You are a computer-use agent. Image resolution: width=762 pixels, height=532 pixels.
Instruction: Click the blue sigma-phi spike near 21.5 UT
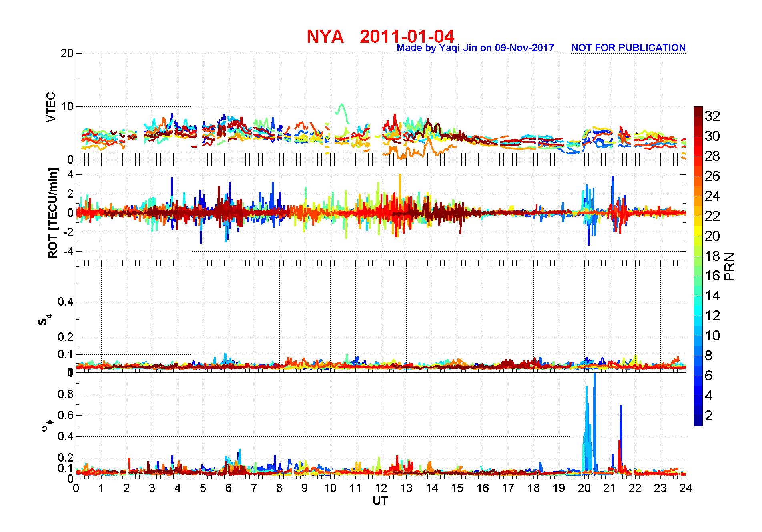point(621,436)
